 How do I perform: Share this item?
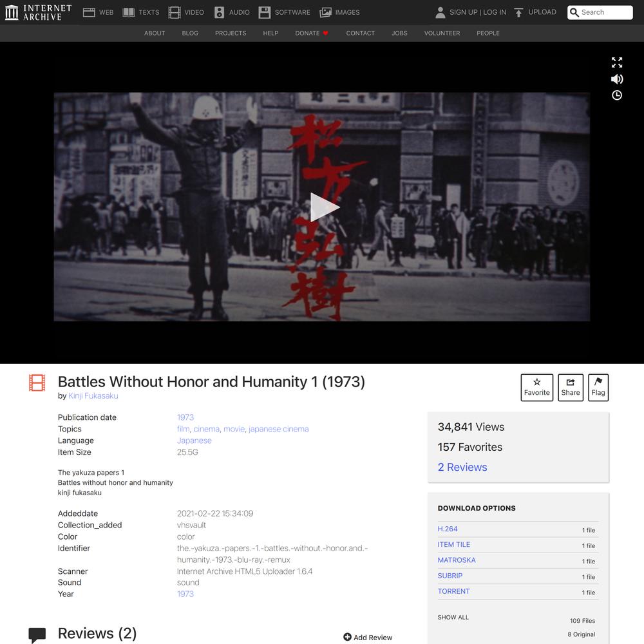(571, 387)
